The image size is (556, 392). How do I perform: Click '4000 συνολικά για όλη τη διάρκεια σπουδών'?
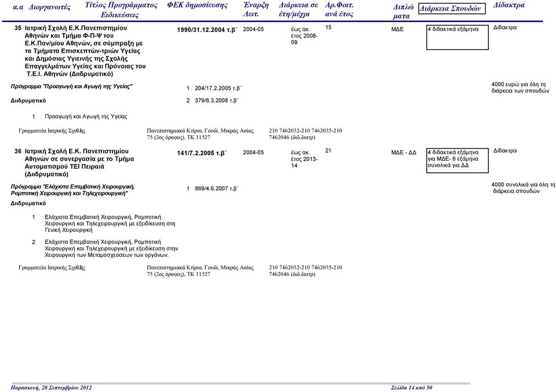[523, 188]
